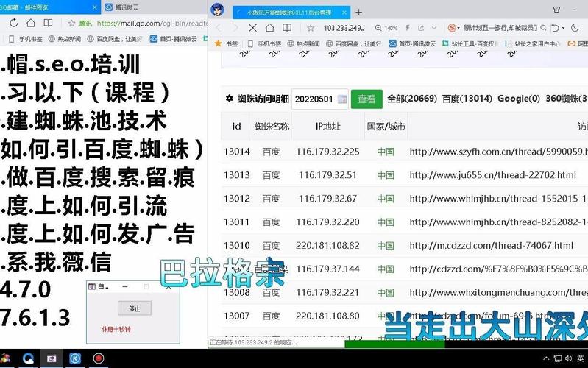Screen dimensions: 588x368
Task: Click the red record button on taskbar
Action: (x=99, y=358)
